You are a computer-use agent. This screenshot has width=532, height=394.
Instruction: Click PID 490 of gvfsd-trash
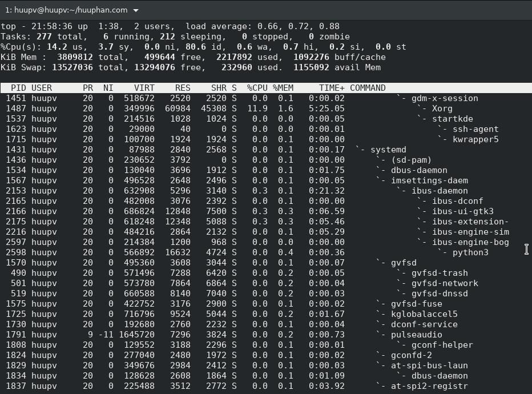pyautogui.click(x=18, y=273)
